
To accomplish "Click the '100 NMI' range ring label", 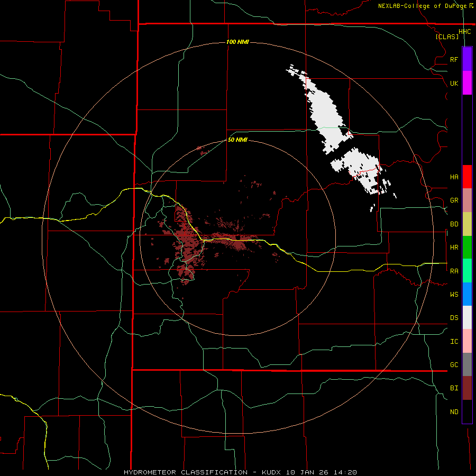I will tap(237, 42).
